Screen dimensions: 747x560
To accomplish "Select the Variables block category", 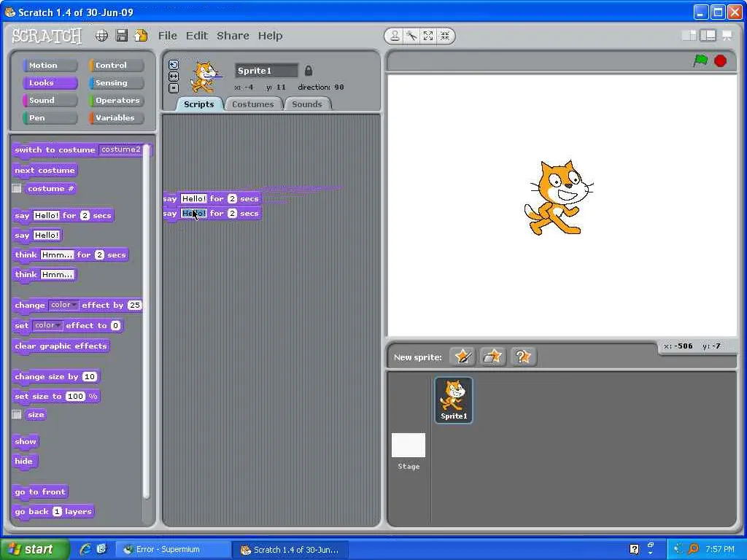I will tap(116, 118).
